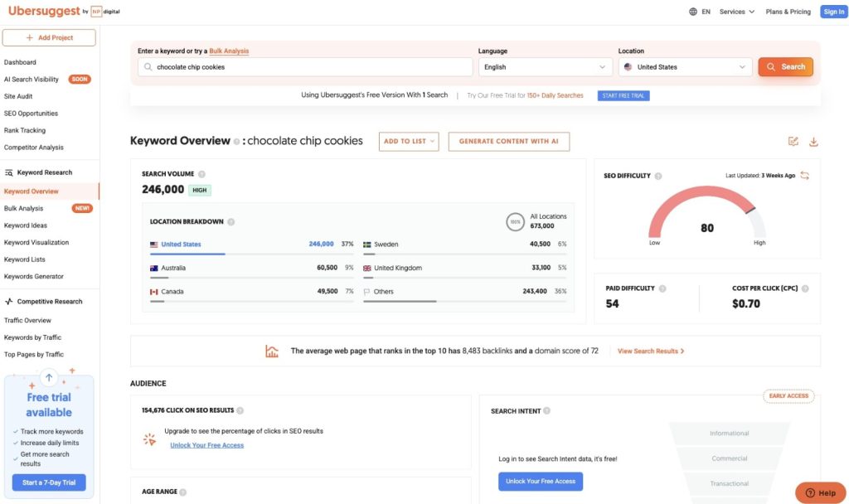Screen dimensions: 849x504
Task: Open the Cost Per Click help icon
Action: (x=805, y=288)
